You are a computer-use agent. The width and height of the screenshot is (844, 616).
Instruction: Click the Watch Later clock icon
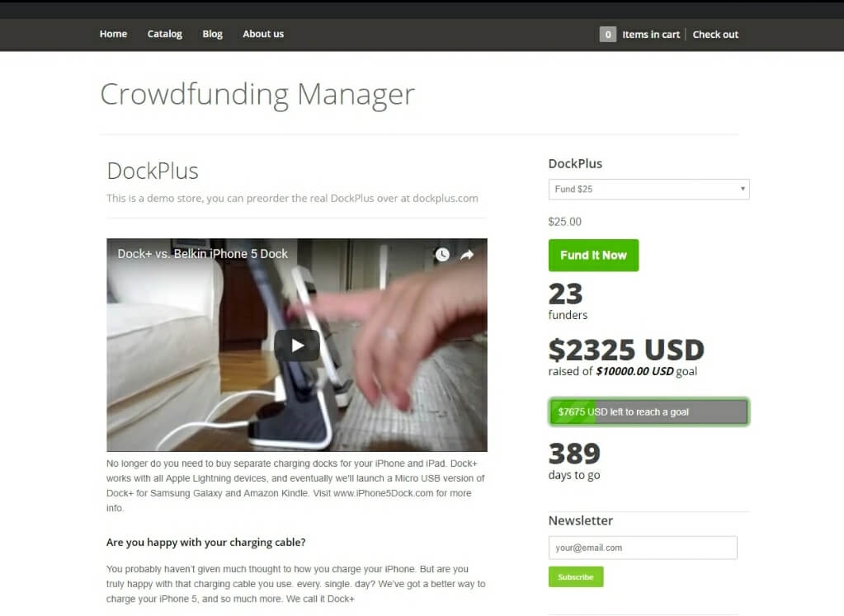442,255
